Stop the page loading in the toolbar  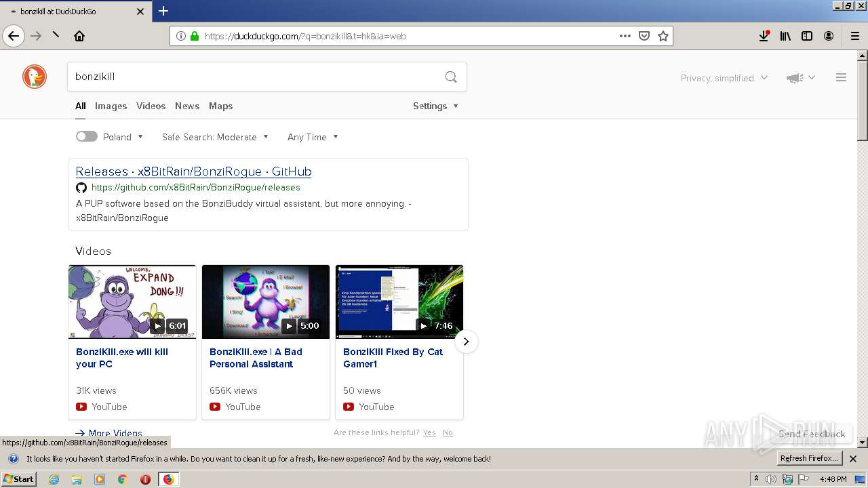[x=56, y=36]
